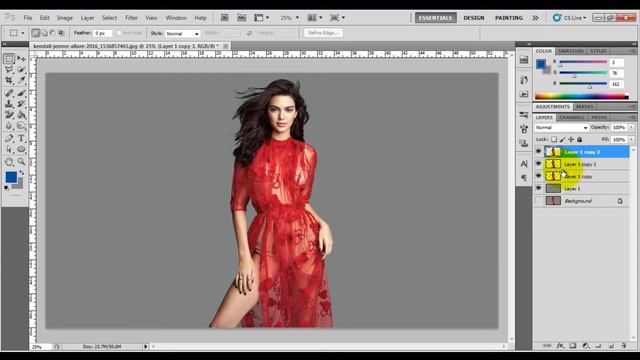The width and height of the screenshot is (640, 360).
Task: Open the layer blend mode dropdown
Action: click(561, 128)
